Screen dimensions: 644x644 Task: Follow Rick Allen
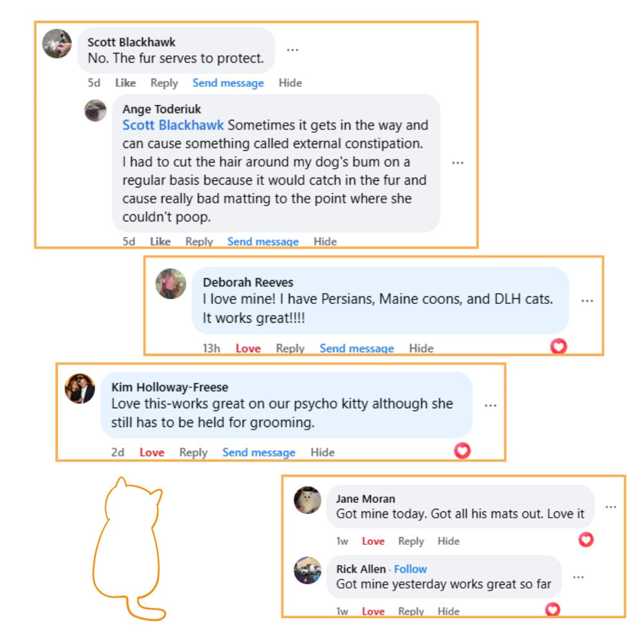coord(410,569)
